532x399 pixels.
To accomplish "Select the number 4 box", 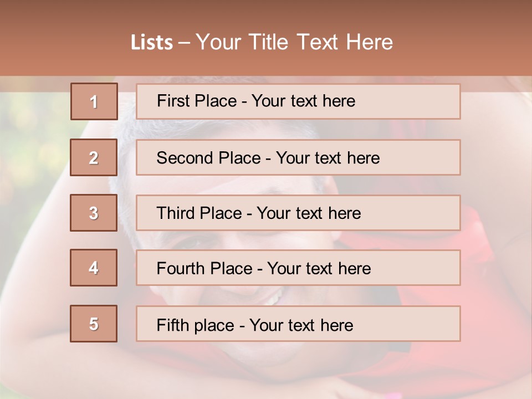I will point(94,268).
